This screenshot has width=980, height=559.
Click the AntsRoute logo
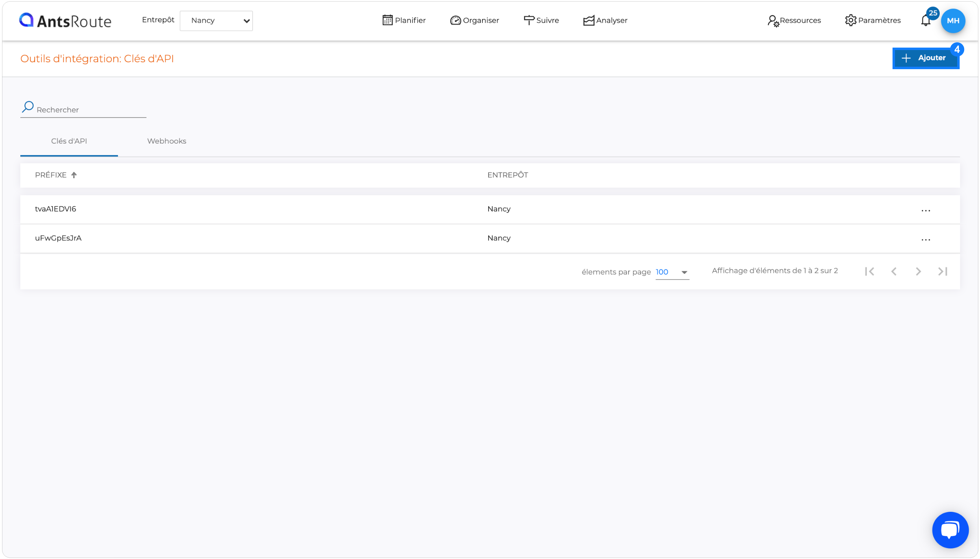pyautogui.click(x=65, y=20)
